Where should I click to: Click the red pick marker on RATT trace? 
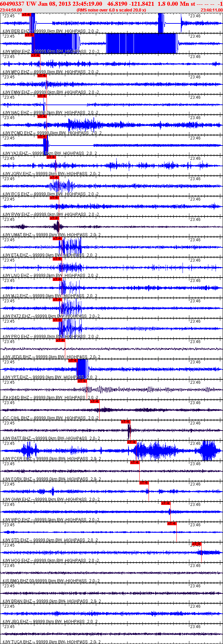(126, 422)
